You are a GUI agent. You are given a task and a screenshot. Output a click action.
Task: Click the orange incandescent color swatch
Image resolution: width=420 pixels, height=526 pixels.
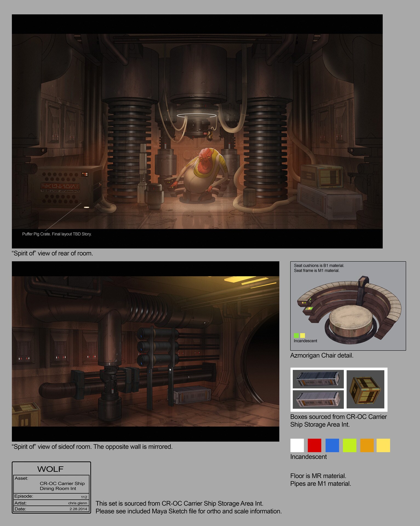[x=367, y=445]
